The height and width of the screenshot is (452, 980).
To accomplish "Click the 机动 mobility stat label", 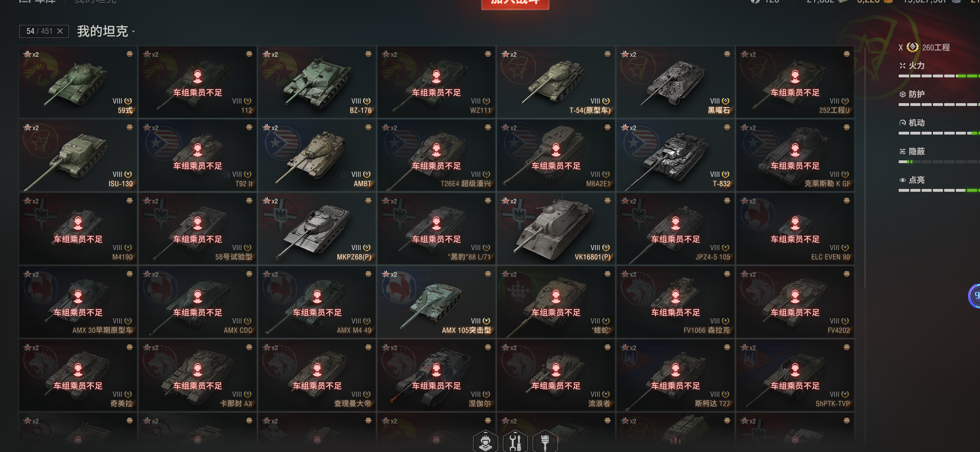I will [917, 123].
